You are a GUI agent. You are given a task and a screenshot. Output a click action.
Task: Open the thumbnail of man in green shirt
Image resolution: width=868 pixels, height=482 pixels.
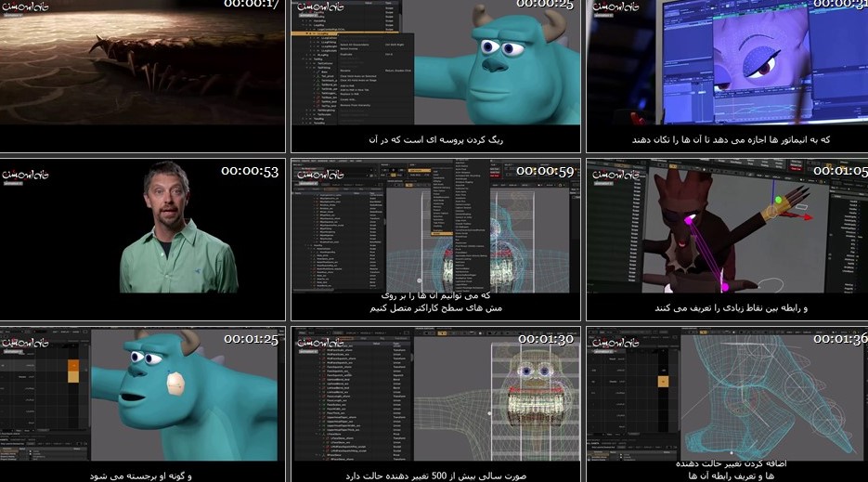pos(142,240)
